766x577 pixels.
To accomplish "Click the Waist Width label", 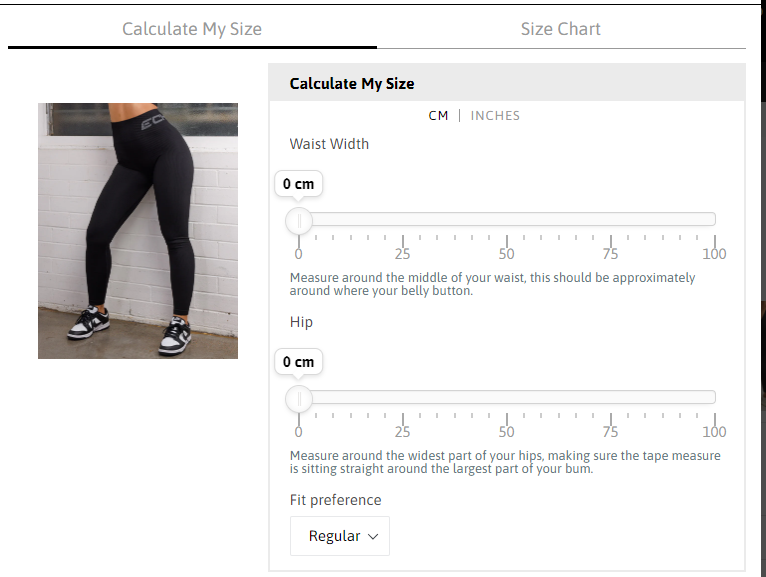I will pyautogui.click(x=329, y=144).
